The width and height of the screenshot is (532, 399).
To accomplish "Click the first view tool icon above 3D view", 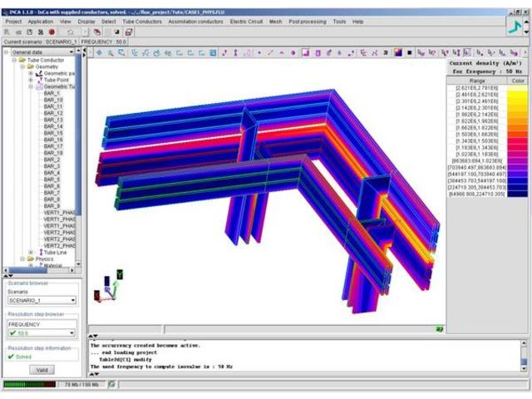I will pyautogui.click(x=99, y=52).
